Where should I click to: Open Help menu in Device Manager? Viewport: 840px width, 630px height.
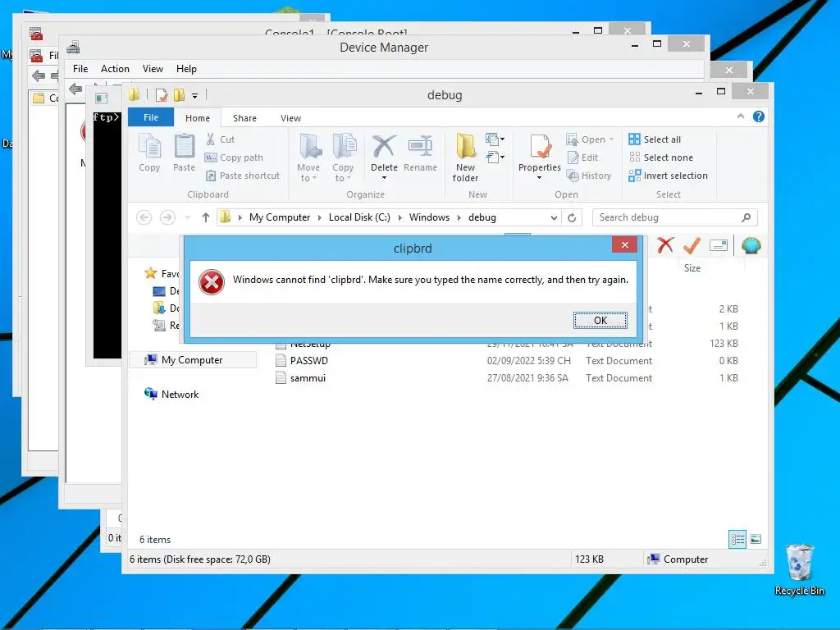[186, 69]
